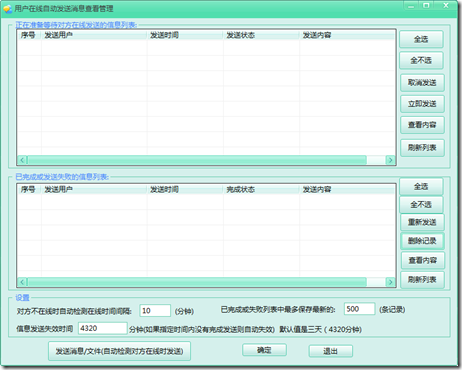Click left scroll arrow of the pending list scrollbar
The height and width of the screenshot is (370, 462).
pos(22,160)
